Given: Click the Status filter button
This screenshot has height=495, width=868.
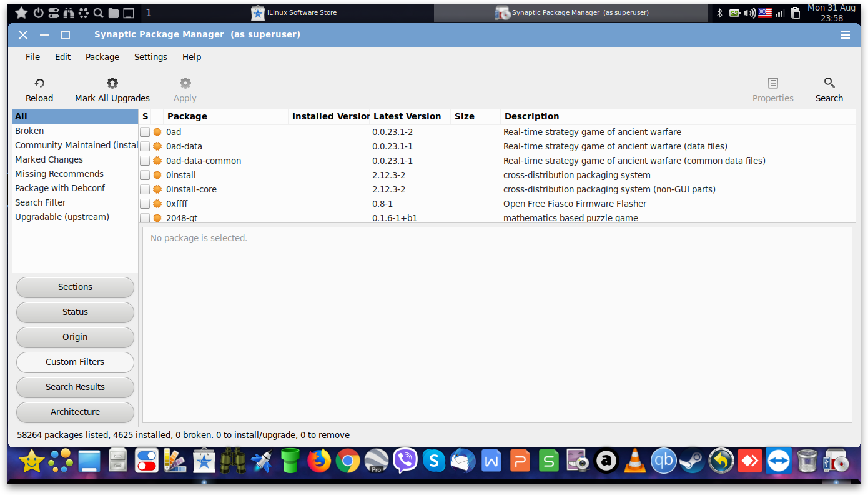Looking at the screenshot, I should (x=75, y=312).
